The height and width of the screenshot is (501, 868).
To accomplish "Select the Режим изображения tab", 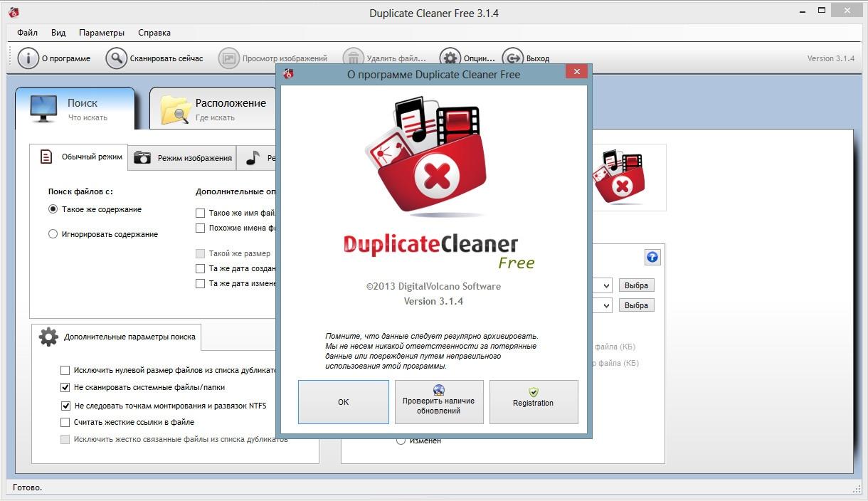I will (x=182, y=158).
